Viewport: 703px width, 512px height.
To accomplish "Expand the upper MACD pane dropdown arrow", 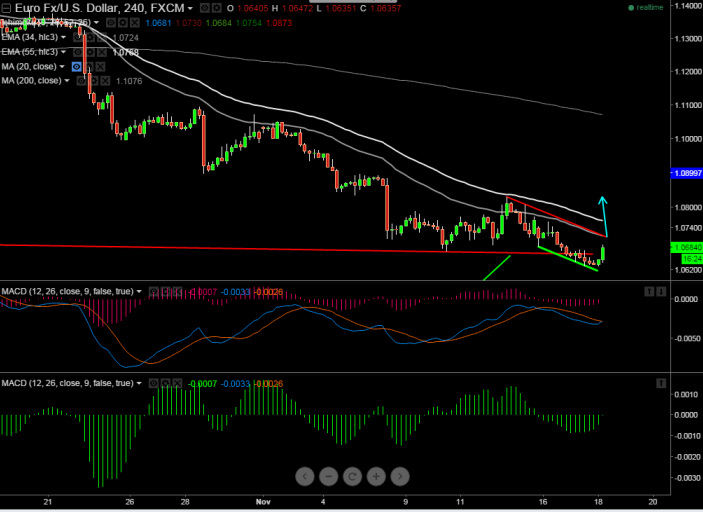I will [x=139, y=292].
